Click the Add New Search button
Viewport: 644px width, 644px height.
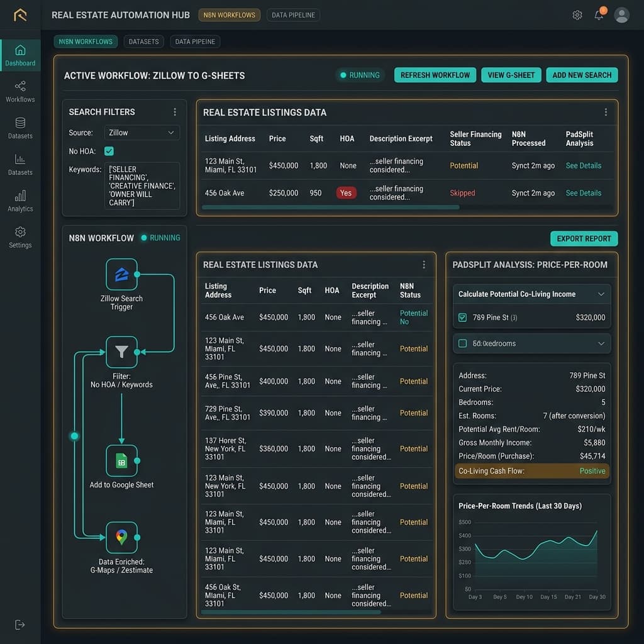582,75
